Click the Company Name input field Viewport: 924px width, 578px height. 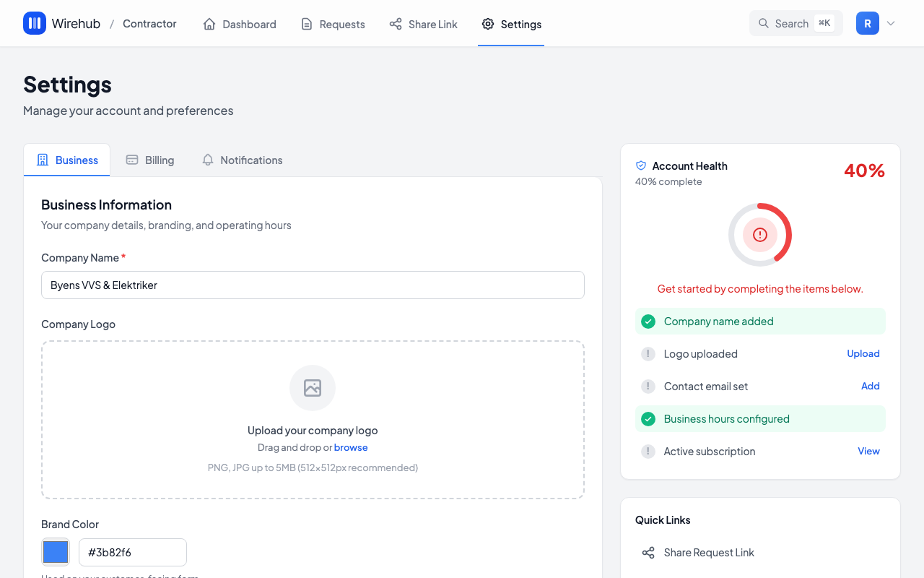point(313,285)
